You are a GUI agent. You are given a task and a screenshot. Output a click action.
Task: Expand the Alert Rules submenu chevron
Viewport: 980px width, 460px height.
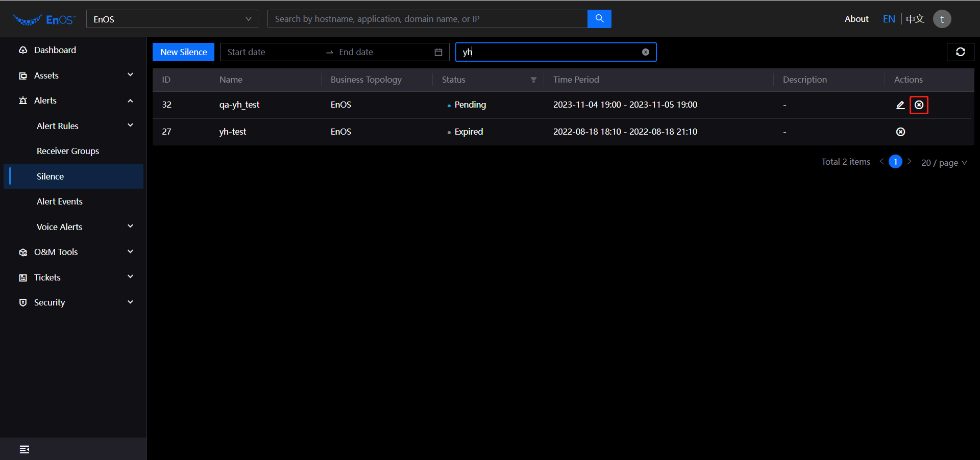coord(130,125)
